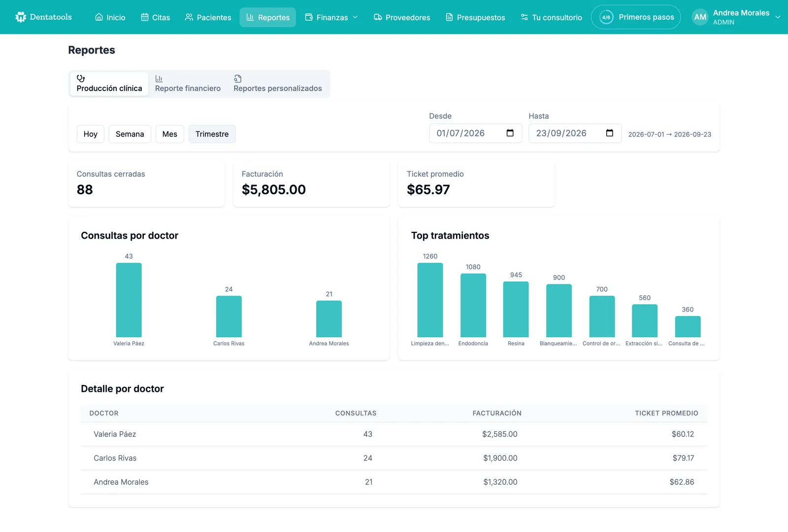Click the AM user avatar
This screenshot has height=532, width=788.
click(x=700, y=17)
